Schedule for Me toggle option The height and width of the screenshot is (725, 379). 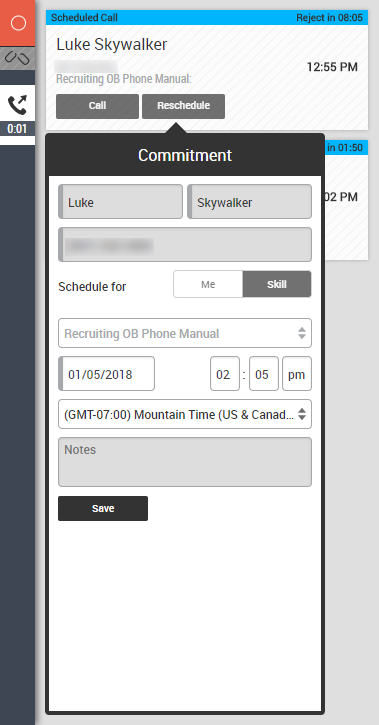tap(208, 284)
